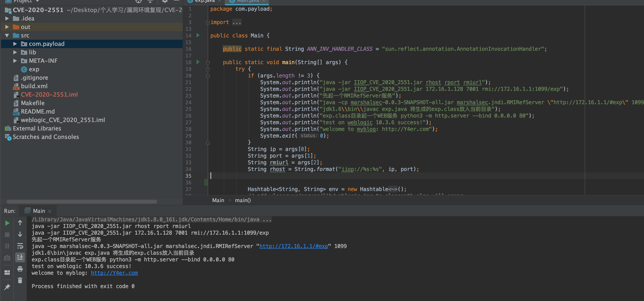Click the Stop process icon
This screenshot has width=644, height=301.
tap(7, 235)
